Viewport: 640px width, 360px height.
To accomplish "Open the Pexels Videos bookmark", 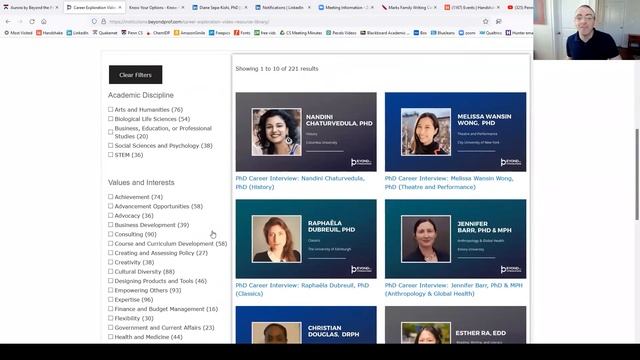I will pos(341,33).
